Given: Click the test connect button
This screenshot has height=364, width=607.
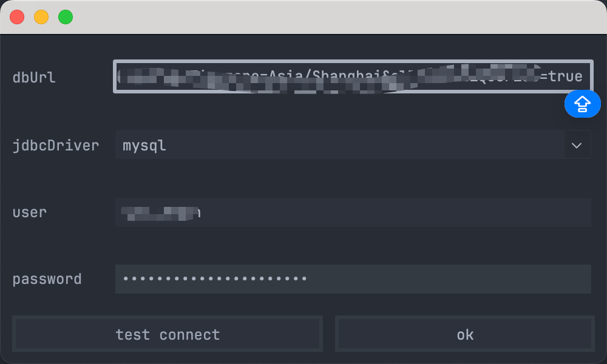Looking at the screenshot, I should pyautogui.click(x=168, y=334).
